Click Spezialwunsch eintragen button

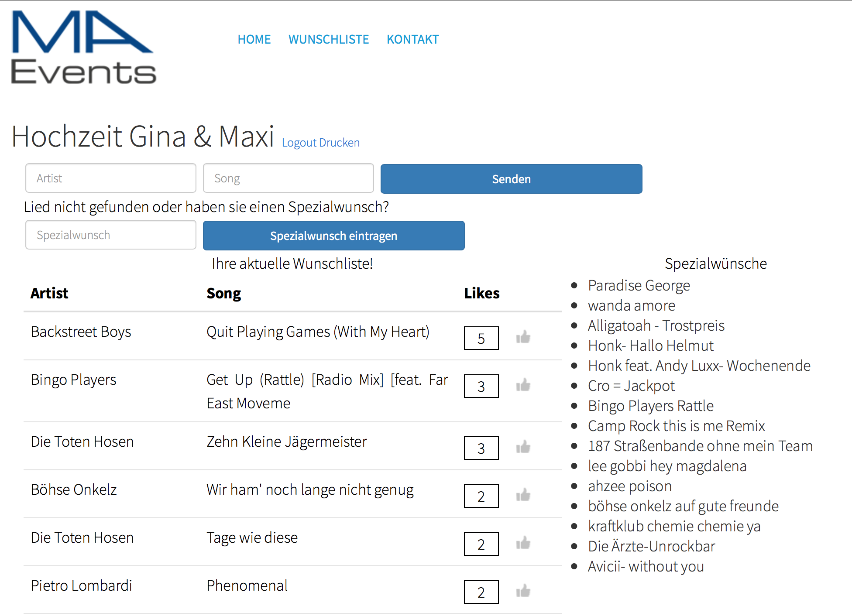click(333, 236)
